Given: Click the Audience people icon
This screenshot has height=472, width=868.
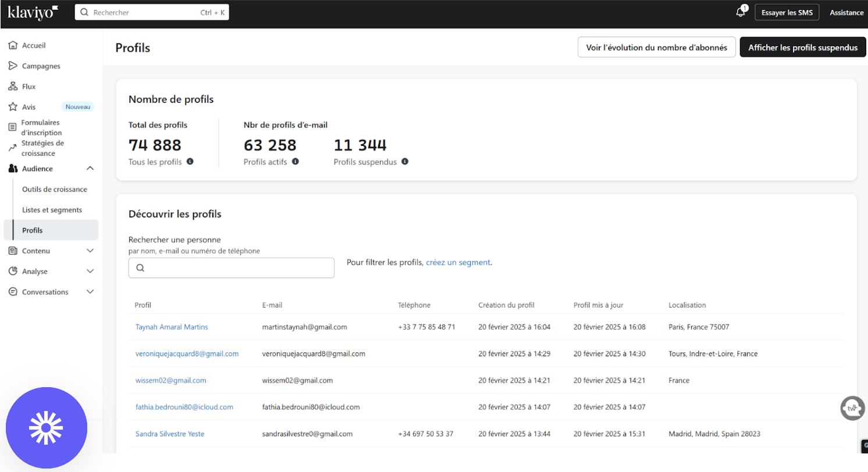Looking at the screenshot, I should click(x=13, y=169).
